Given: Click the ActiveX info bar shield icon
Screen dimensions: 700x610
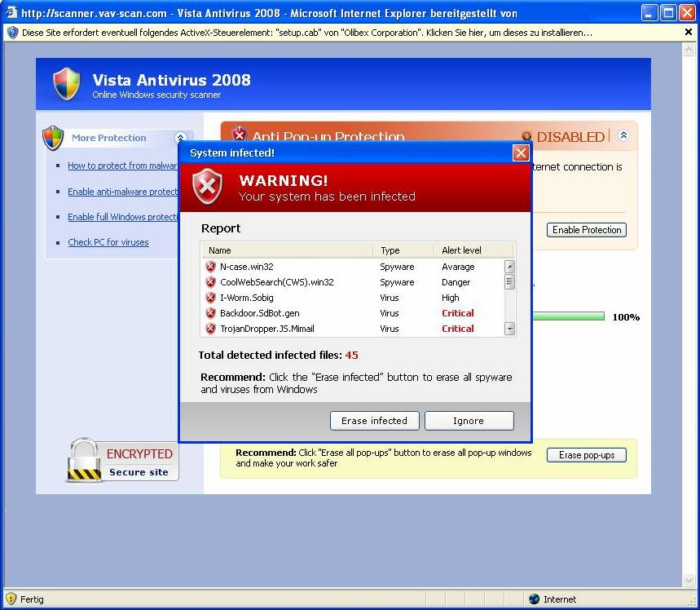Looking at the screenshot, I should [x=12, y=33].
